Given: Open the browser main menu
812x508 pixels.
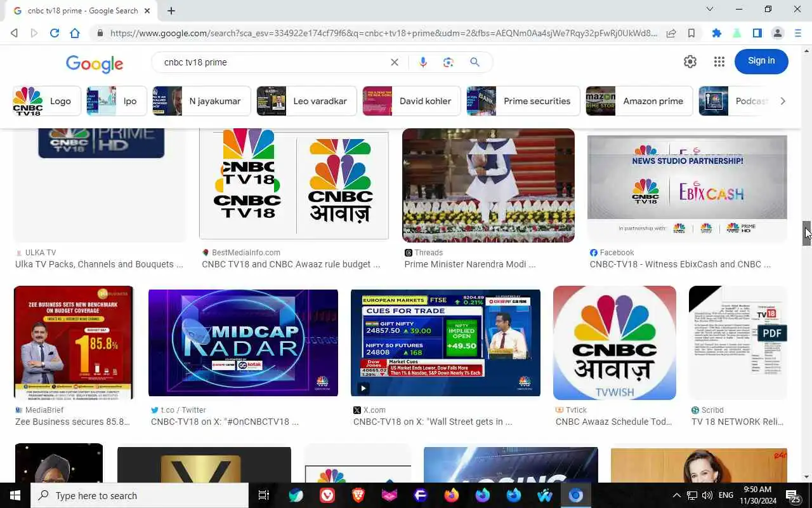Looking at the screenshot, I should tap(798, 33).
